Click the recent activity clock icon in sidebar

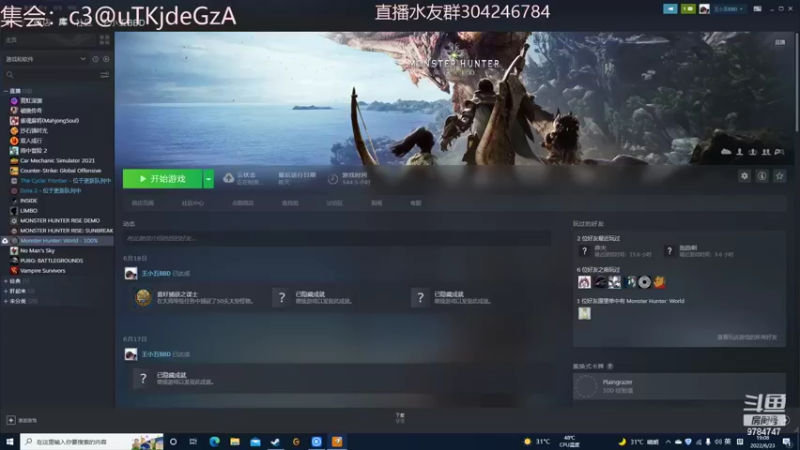point(95,59)
